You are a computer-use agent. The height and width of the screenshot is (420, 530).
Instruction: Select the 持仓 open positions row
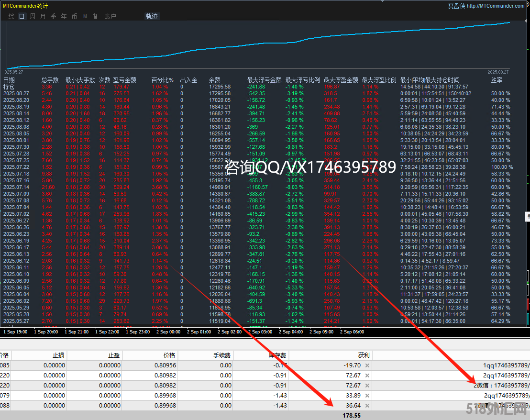pos(9,87)
